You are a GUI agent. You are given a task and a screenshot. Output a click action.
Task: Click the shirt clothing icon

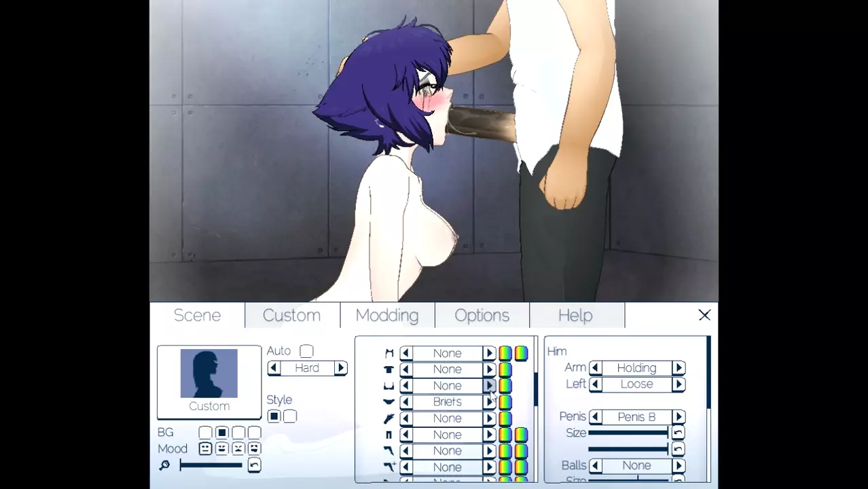(388, 369)
